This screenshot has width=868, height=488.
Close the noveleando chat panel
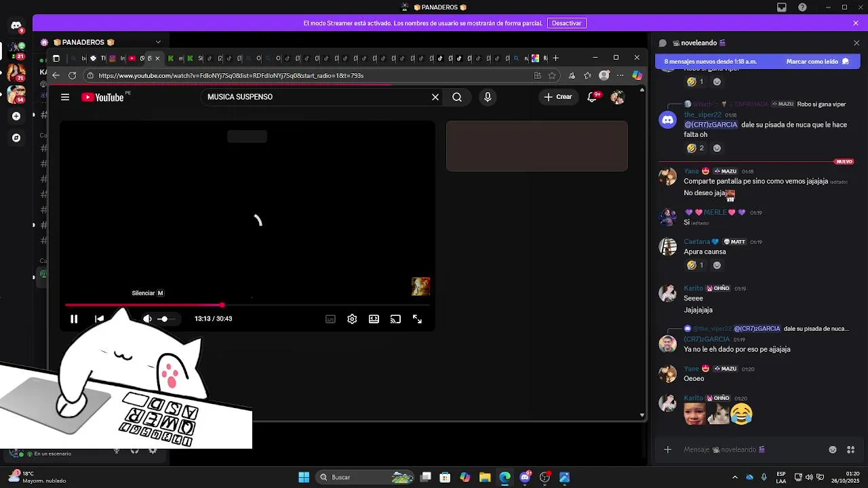tap(856, 43)
